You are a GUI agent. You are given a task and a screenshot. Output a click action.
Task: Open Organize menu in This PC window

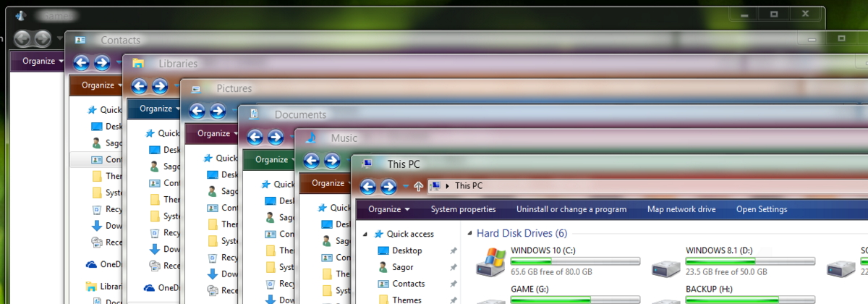click(x=389, y=209)
